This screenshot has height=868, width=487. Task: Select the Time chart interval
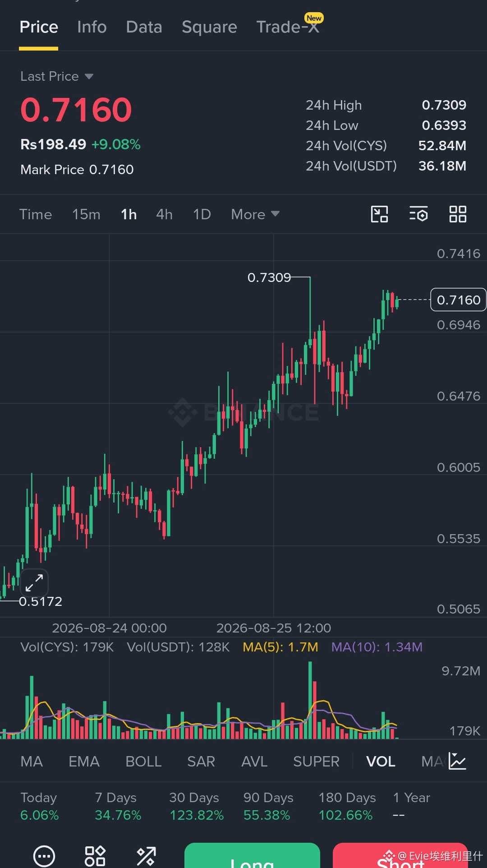pos(36,214)
